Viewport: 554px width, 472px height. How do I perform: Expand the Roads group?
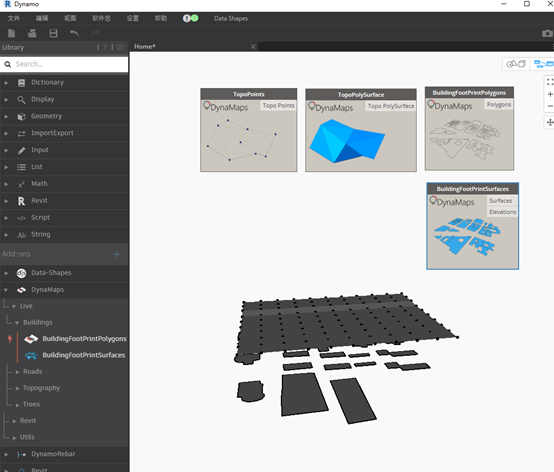17,372
